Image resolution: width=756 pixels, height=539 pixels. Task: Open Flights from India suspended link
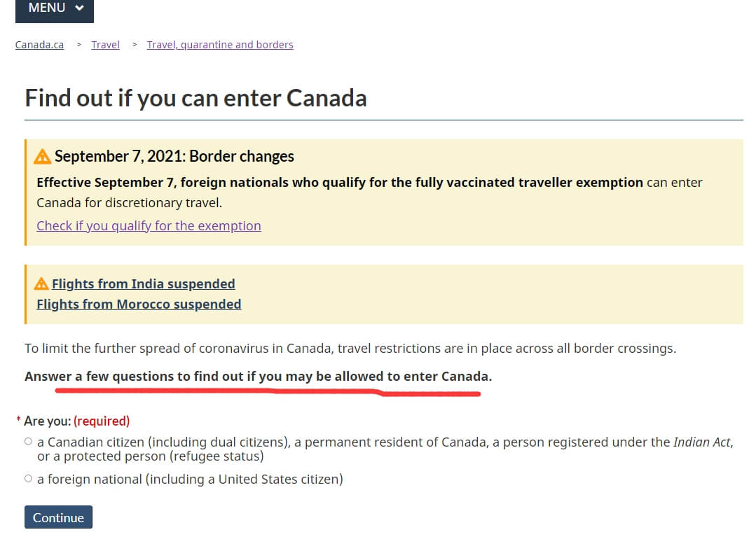click(x=144, y=283)
